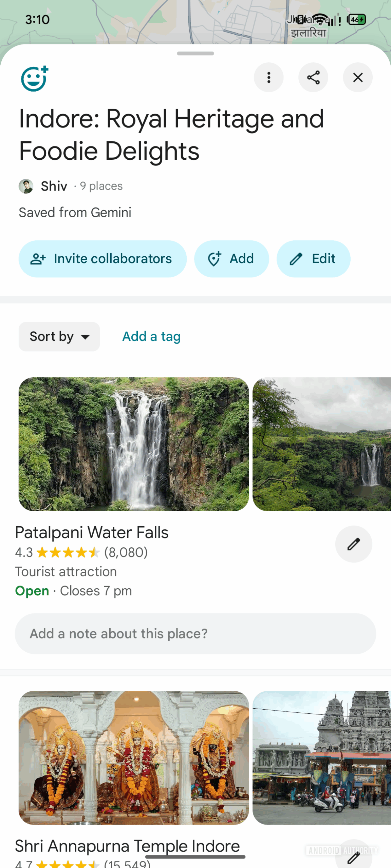391x868 pixels.
Task: Tap Shiv's profile avatar
Action: point(26,186)
